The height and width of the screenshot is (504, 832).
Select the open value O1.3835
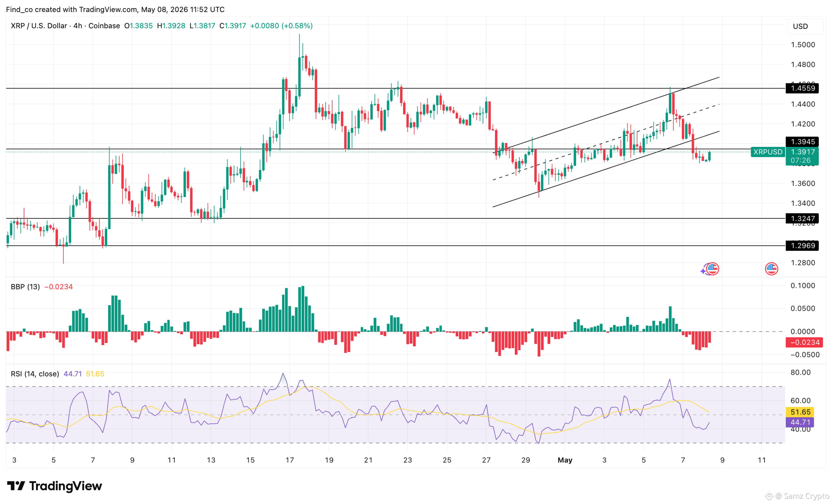click(x=138, y=26)
